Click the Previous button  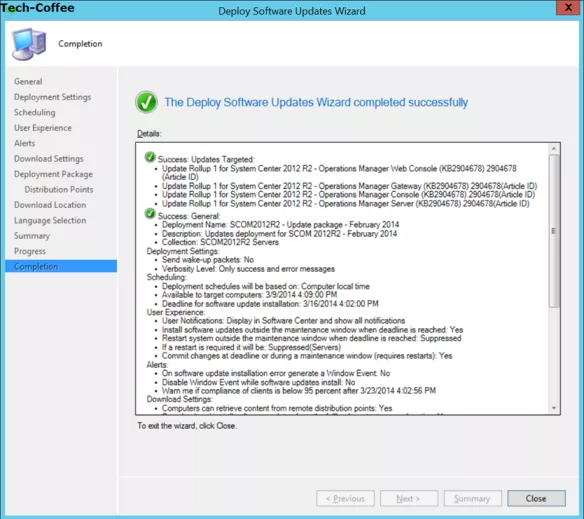(345, 499)
